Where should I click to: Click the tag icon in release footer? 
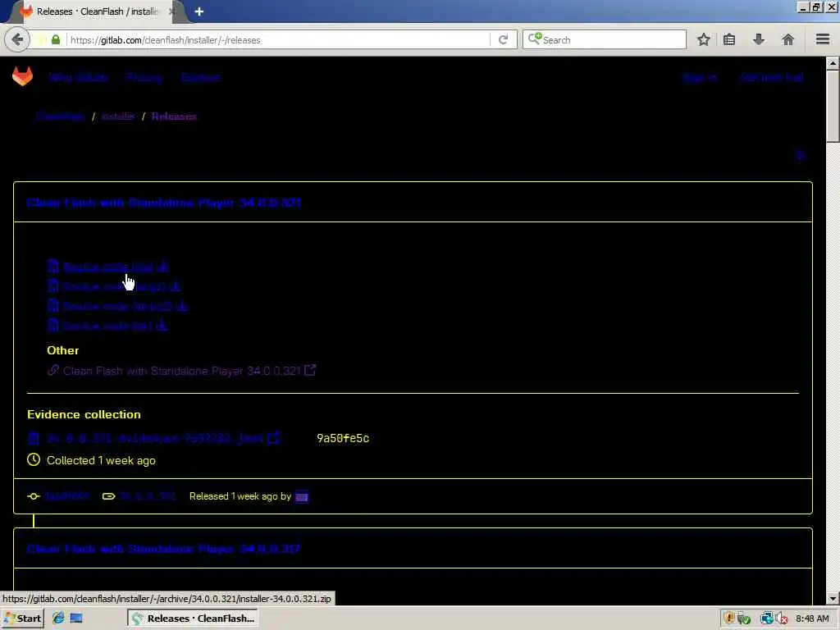109,496
